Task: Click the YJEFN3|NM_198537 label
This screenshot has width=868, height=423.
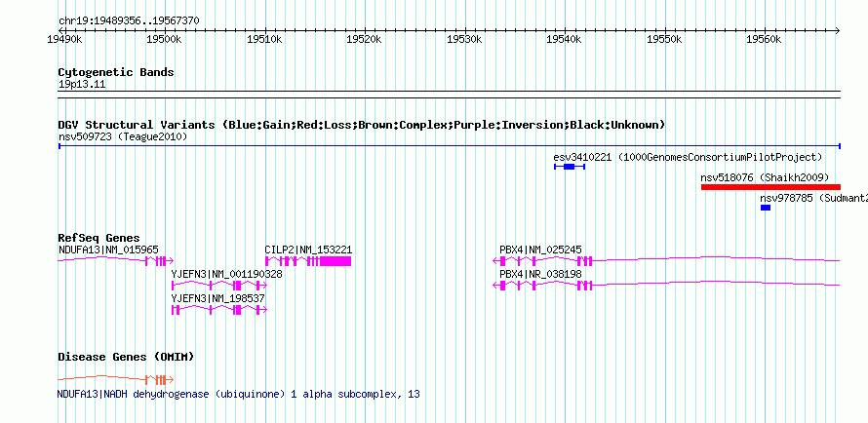Action: click(x=218, y=298)
